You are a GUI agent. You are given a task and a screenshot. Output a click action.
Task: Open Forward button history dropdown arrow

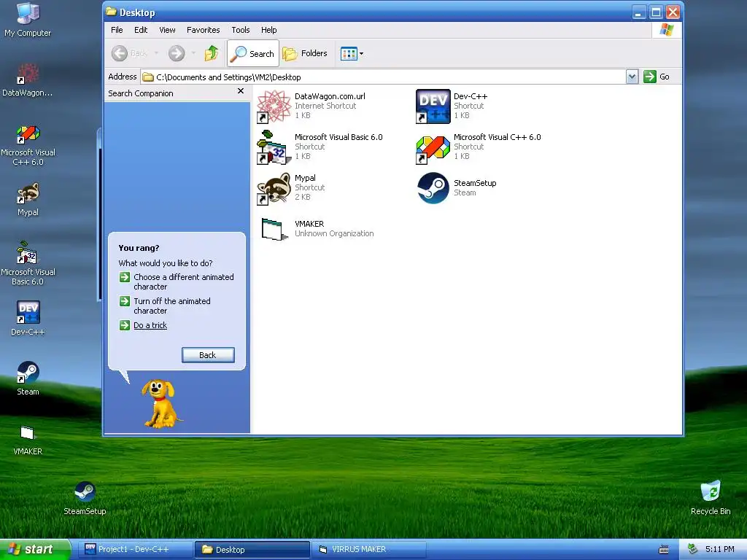pos(193,53)
